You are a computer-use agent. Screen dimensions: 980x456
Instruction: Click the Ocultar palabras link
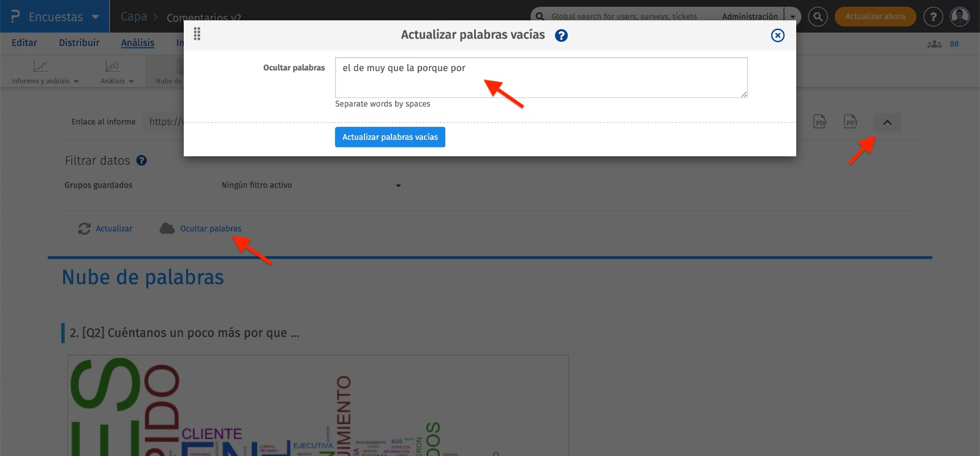tap(211, 229)
